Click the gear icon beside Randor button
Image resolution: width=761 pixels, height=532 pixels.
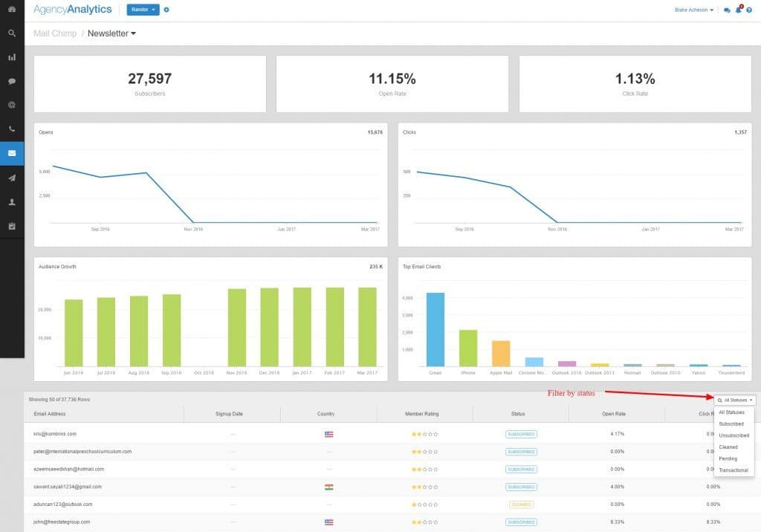click(166, 10)
